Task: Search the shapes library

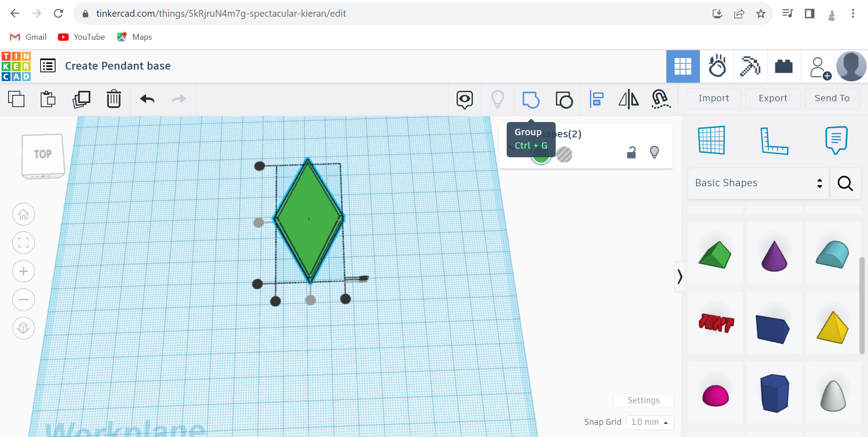Action: click(845, 183)
